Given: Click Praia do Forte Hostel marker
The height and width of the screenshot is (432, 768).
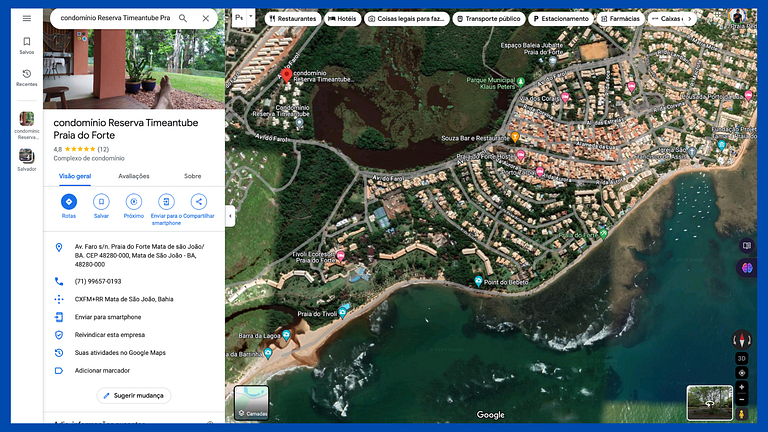Looking at the screenshot, I should coord(521,156).
